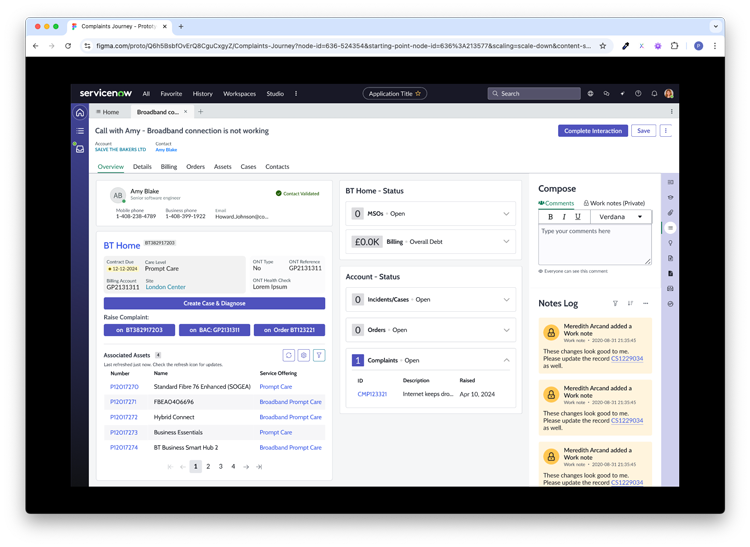Open the Chrome tab search dropdown
This screenshot has width=750, height=547.
pyautogui.click(x=716, y=26)
